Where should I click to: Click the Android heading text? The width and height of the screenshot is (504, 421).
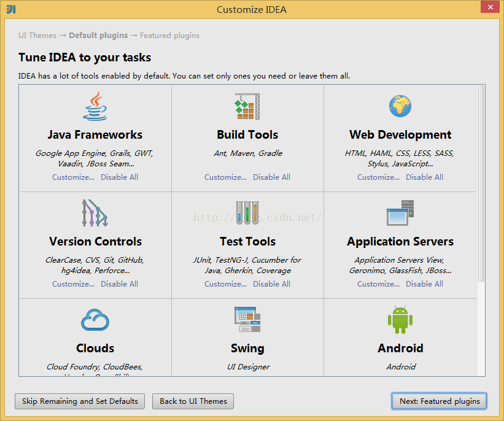400,348
